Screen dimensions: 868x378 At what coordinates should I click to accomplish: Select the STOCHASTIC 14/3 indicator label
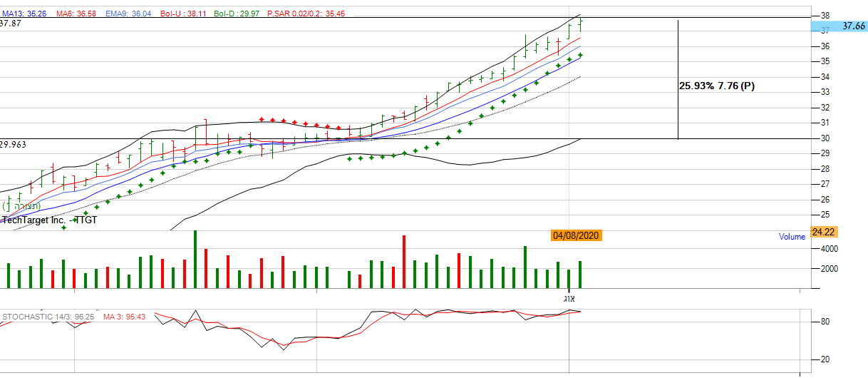tap(48, 317)
